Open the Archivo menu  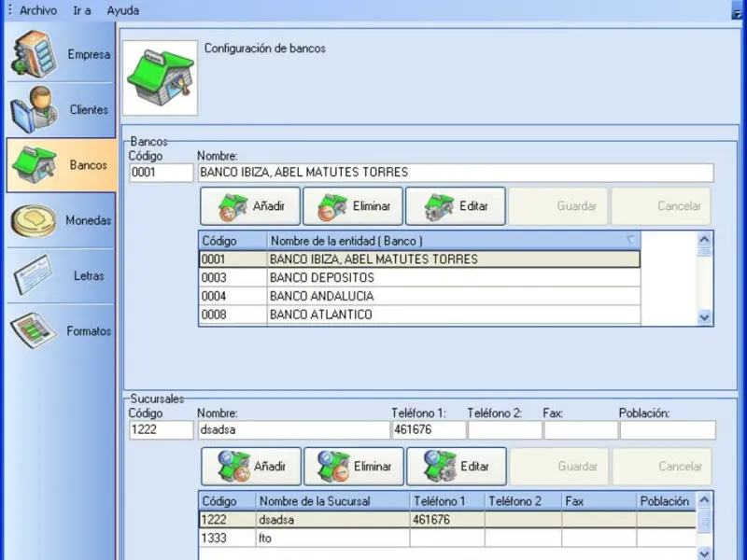pyautogui.click(x=38, y=10)
